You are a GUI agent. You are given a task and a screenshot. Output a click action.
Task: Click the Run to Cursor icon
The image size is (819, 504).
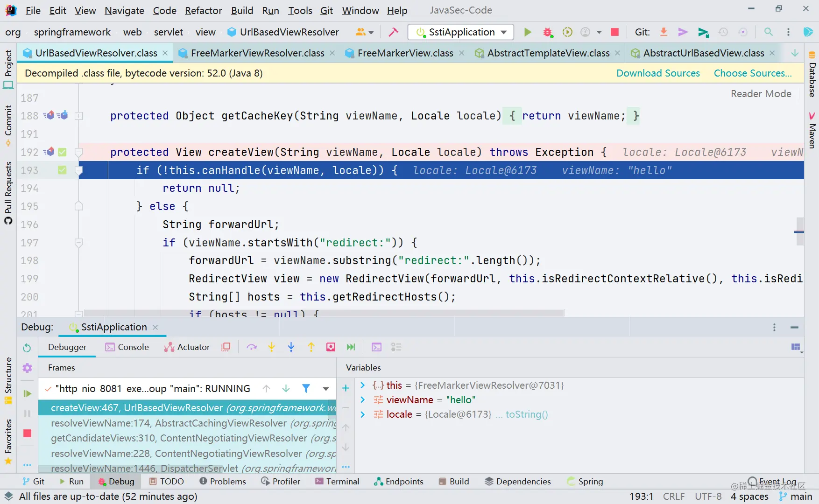click(351, 347)
